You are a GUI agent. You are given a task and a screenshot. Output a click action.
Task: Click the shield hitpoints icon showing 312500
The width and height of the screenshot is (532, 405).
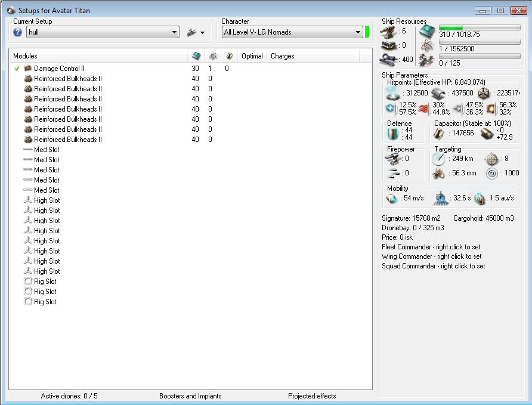coord(392,93)
